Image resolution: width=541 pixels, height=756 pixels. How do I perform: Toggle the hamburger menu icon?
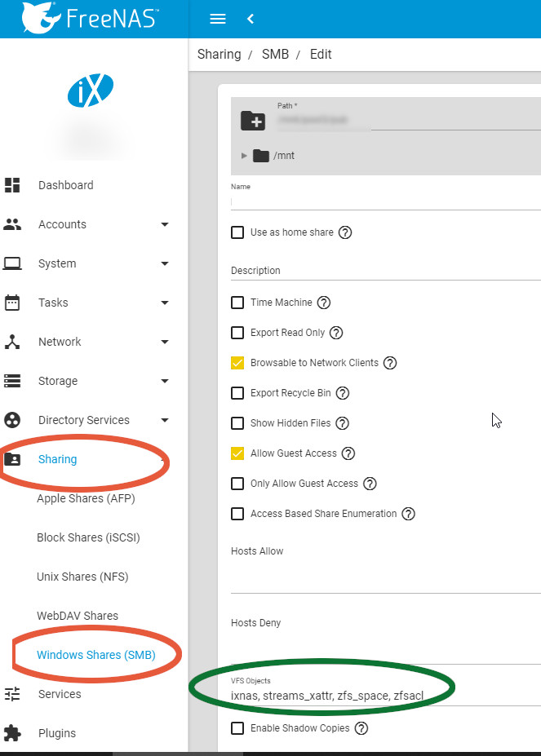(x=218, y=19)
